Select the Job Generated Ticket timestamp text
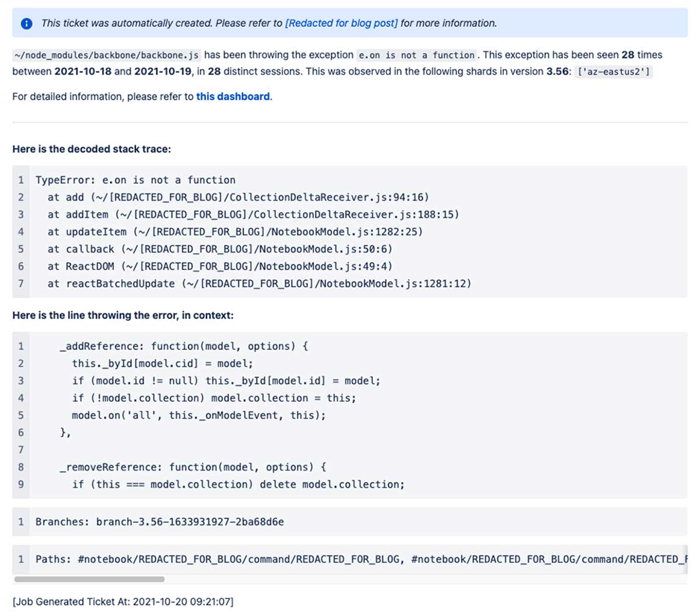 coord(123,601)
